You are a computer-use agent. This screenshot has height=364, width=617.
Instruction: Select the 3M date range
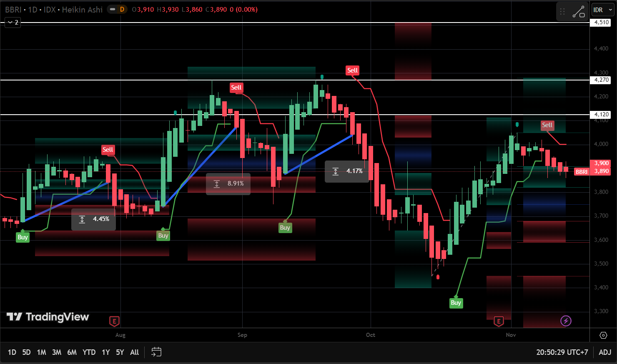click(x=57, y=352)
